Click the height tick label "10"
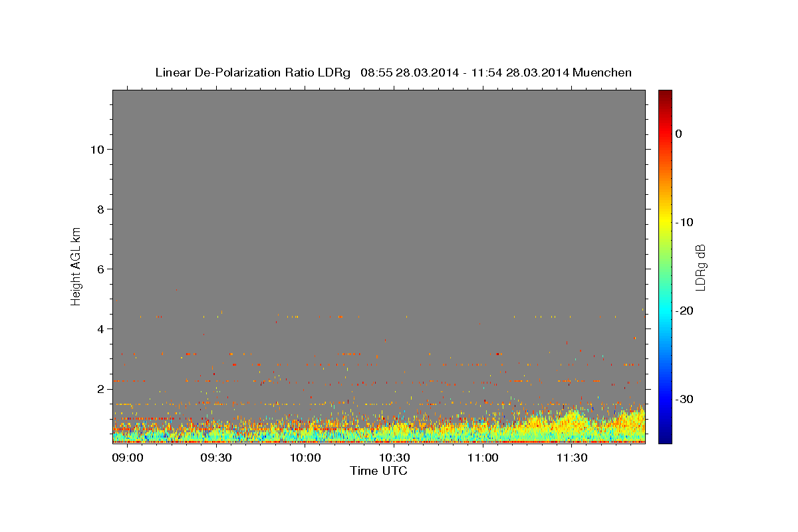 pos(97,149)
